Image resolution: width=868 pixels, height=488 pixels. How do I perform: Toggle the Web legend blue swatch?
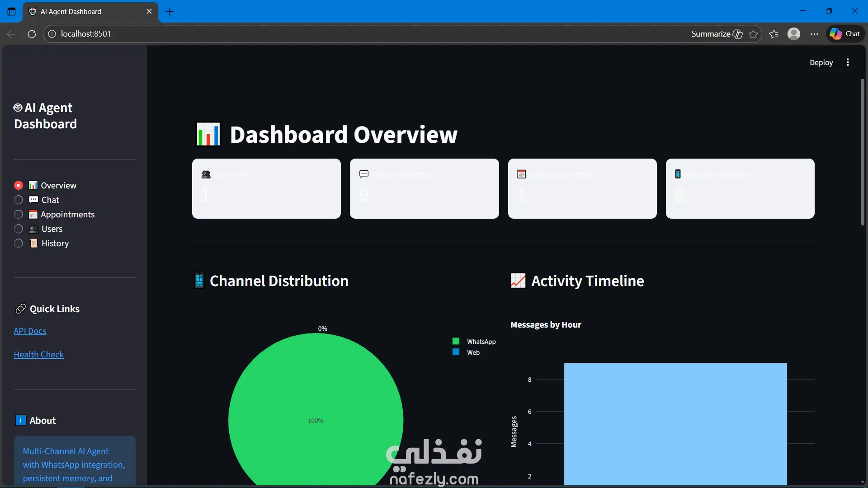pos(456,352)
